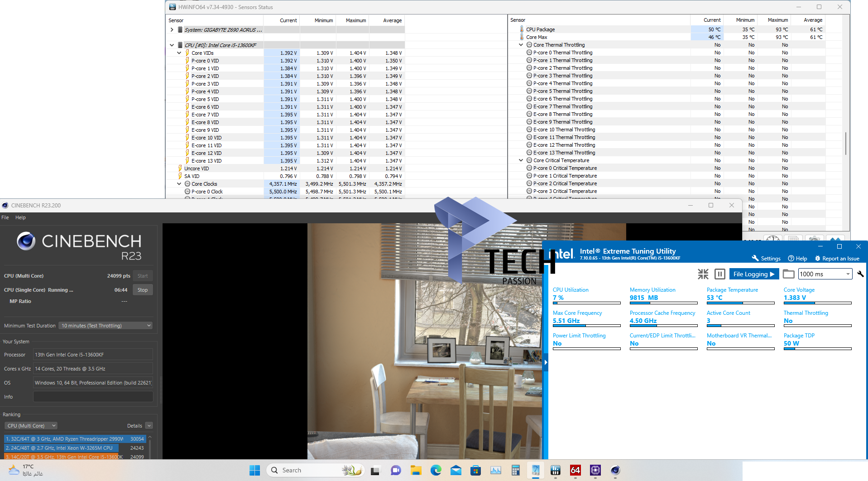Open File Explorer from the taskbar
Screen dimensions: 868x481
416,470
